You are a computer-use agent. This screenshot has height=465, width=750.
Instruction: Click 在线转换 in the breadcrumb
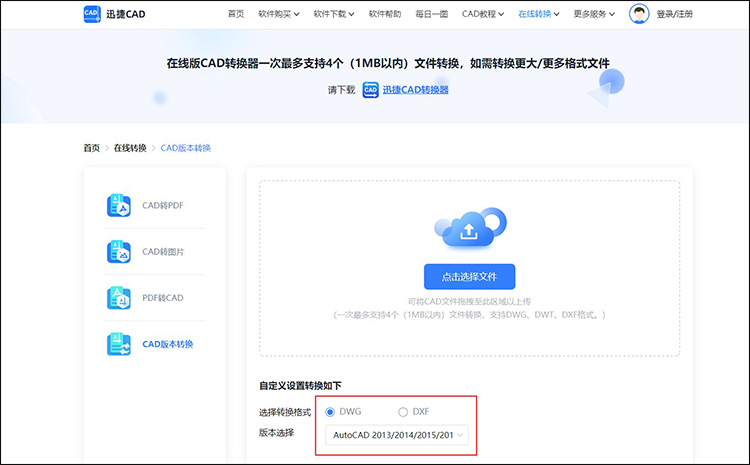tap(130, 148)
